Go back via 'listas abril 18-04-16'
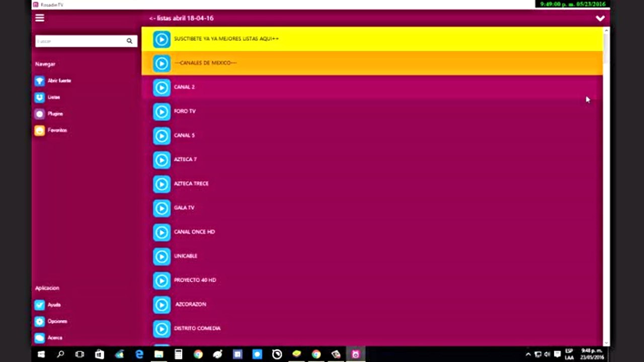 [181, 18]
